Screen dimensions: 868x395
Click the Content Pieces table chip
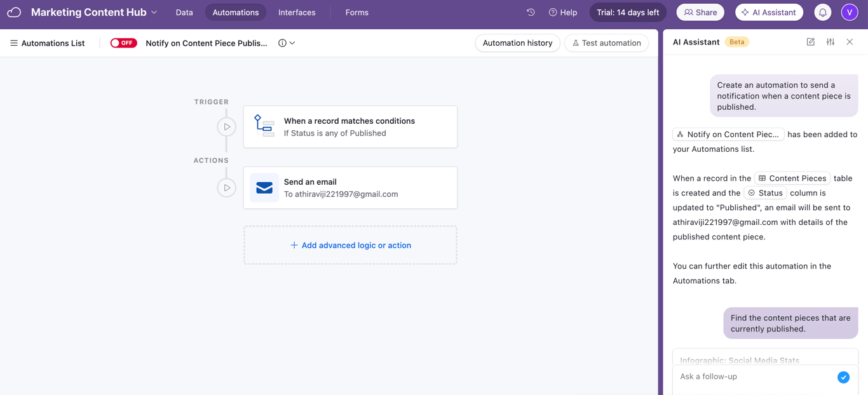coord(792,178)
